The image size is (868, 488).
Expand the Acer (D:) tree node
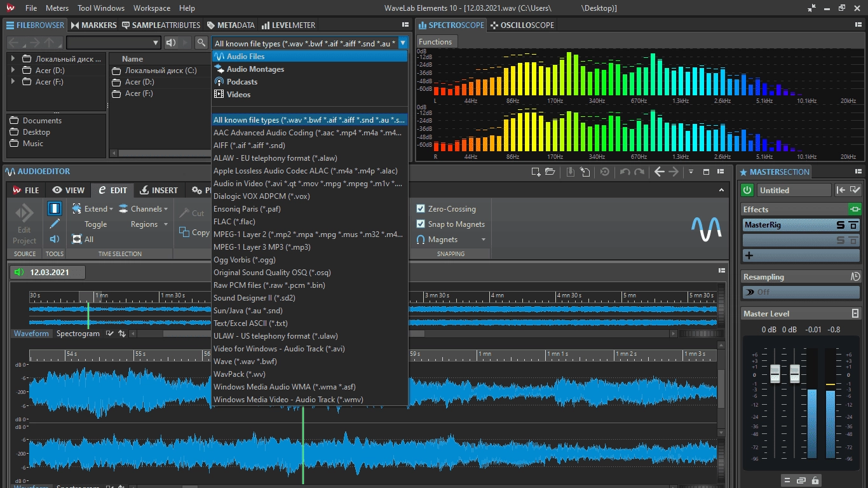click(x=13, y=71)
